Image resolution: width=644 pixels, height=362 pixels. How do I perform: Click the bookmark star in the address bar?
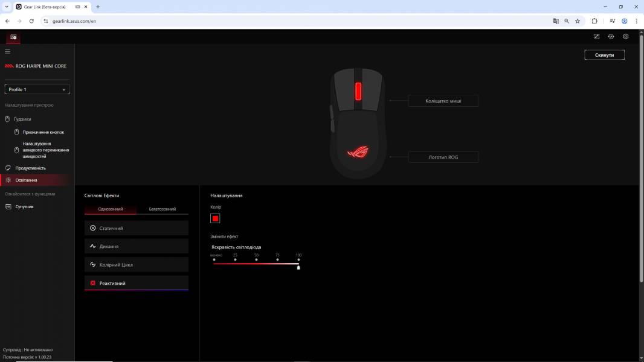point(577,21)
